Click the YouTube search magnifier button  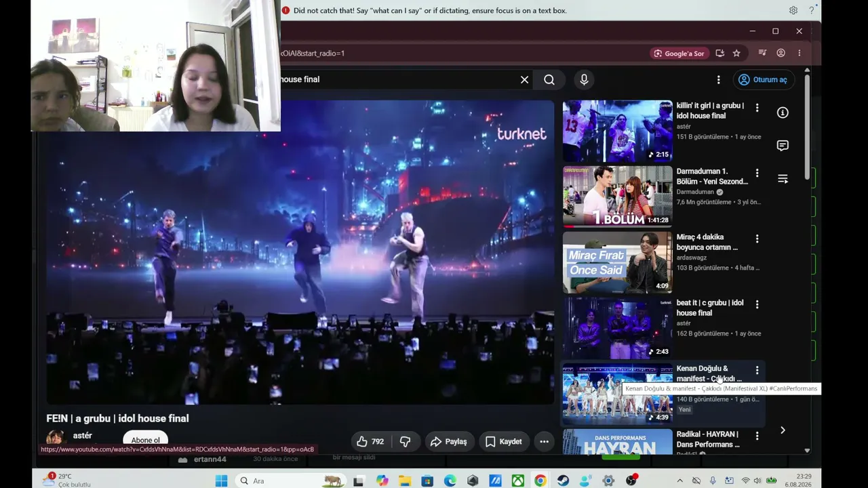point(549,79)
